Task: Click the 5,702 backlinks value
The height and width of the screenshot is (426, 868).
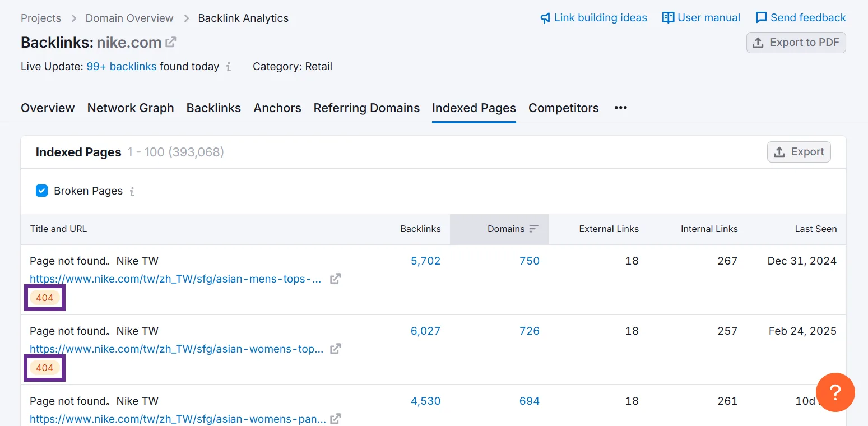Action: 426,261
